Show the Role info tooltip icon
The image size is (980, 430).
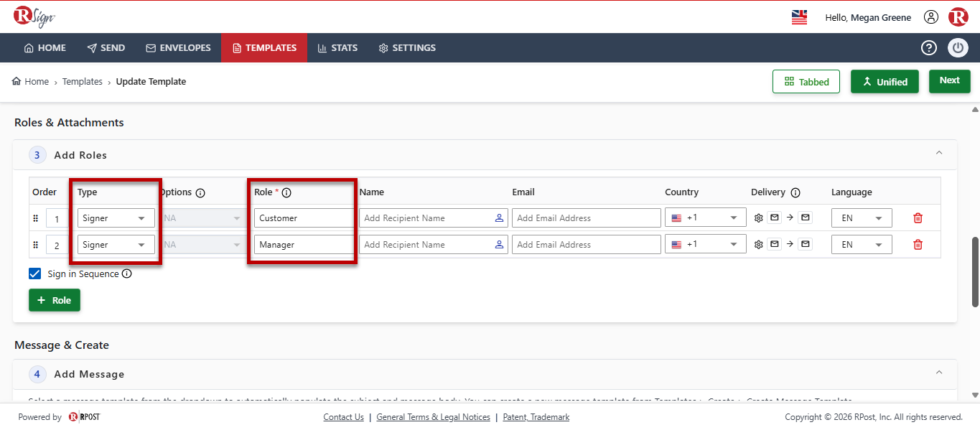(286, 192)
